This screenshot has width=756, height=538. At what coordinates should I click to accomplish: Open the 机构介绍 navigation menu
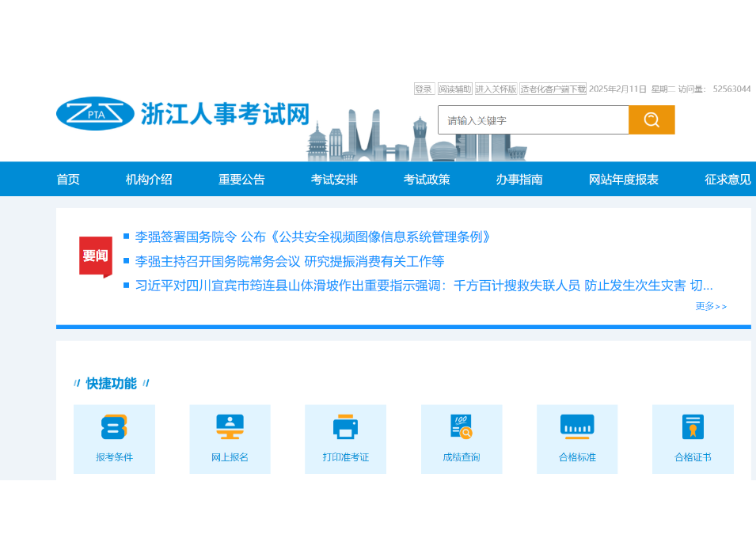point(149,179)
